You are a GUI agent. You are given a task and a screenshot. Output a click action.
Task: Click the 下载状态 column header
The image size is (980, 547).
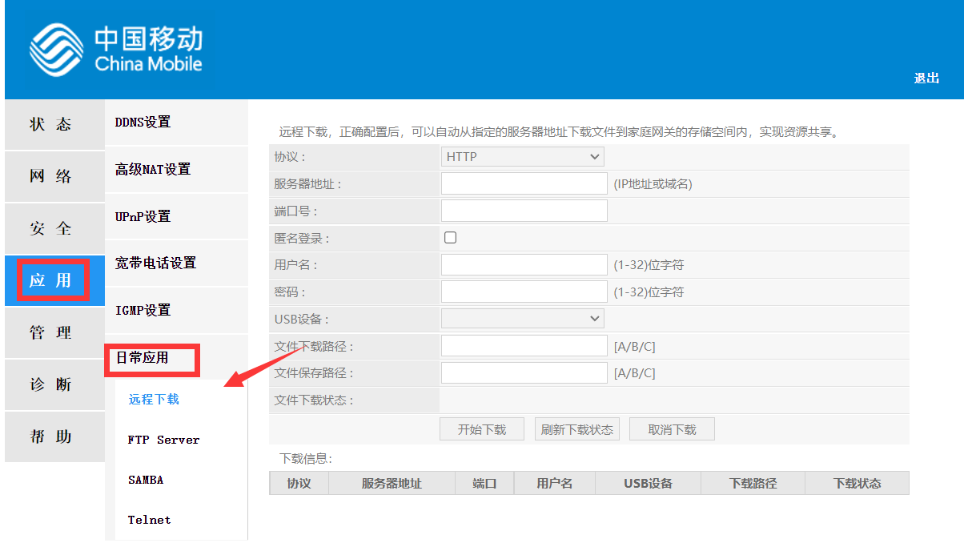click(857, 483)
